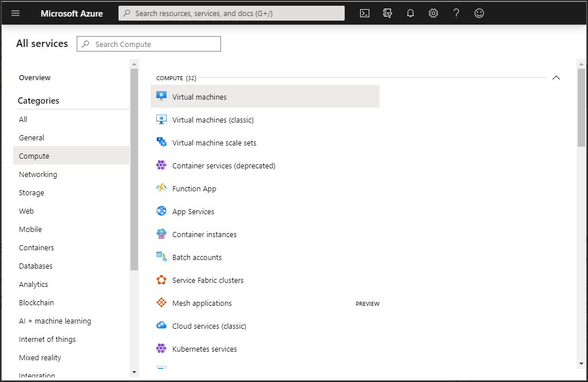The width and height of the screenshot is (588, 382).
Task: Select the AI + machine learning category
Action: (x=71, y=322)
